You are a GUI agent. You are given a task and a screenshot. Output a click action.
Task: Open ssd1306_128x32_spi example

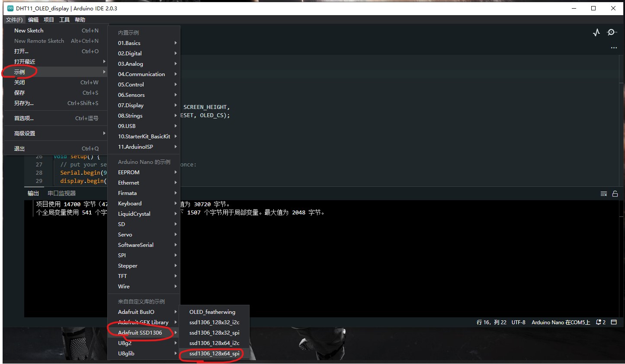(214, 333)
